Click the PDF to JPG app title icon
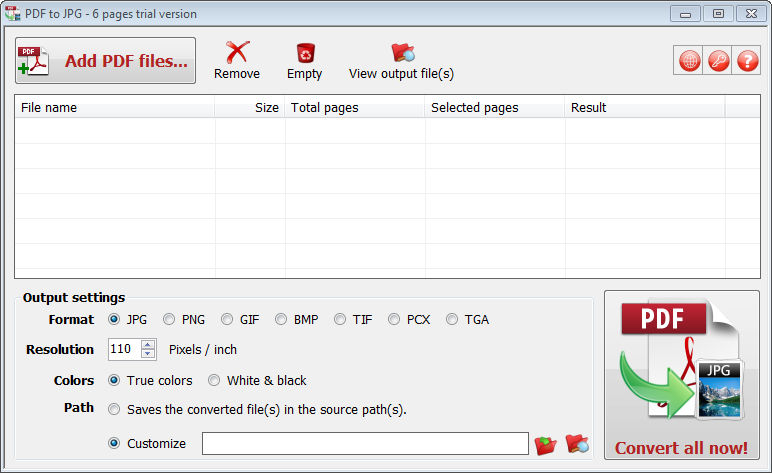 (x=12, y=13)
